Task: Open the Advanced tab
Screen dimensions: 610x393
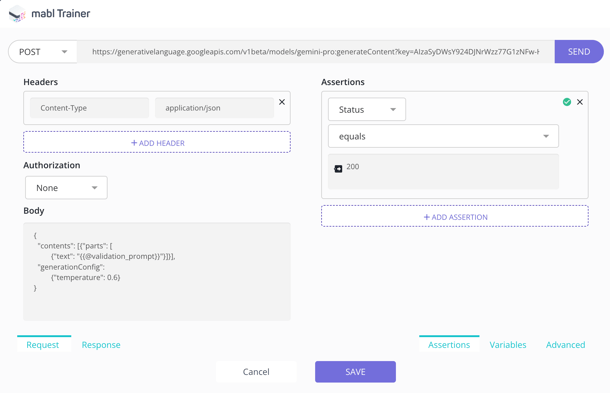Action: [565, 345]
